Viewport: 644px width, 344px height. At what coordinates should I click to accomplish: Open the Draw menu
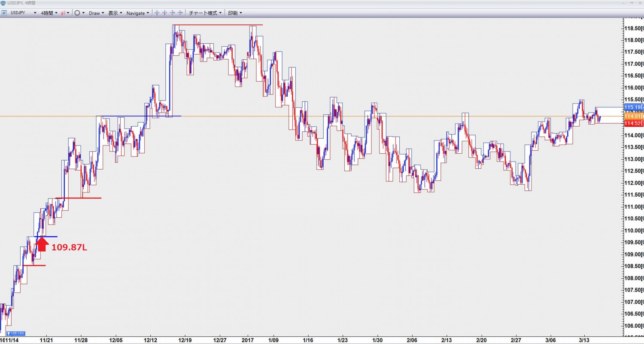(x=97, y=13)
